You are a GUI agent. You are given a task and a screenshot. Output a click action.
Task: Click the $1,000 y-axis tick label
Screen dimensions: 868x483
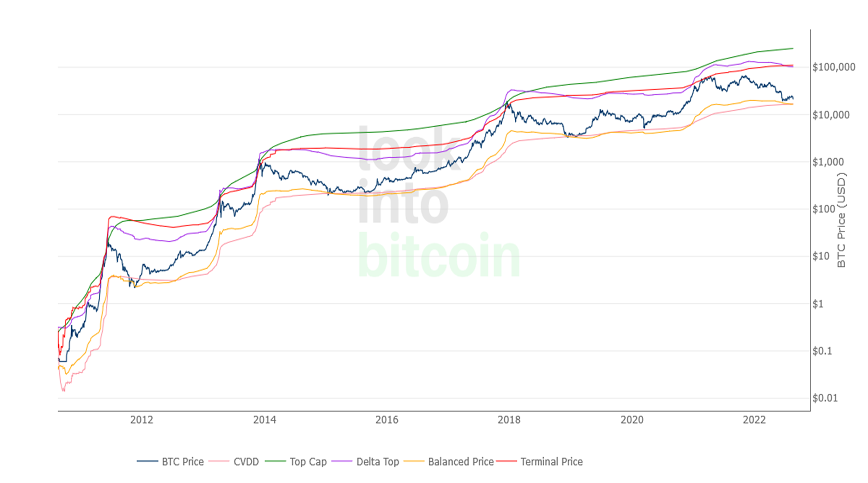(828, 162)
